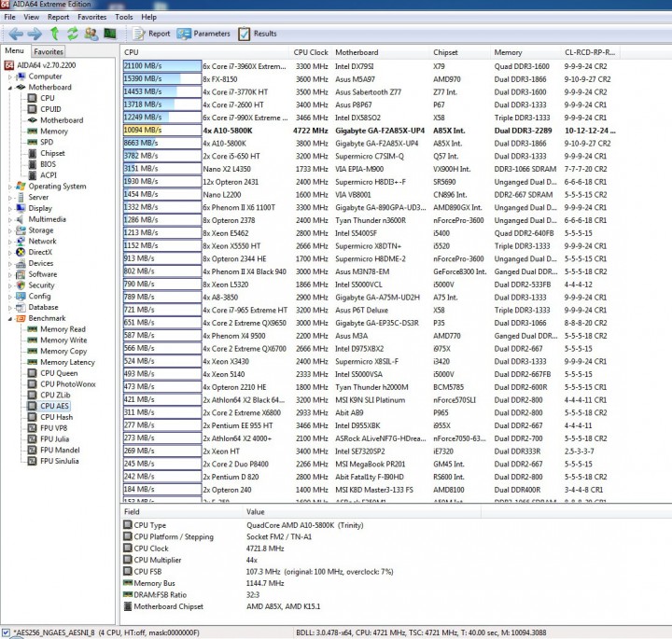The width and height of the screenshot is (672, 639).
Task: Open the Favorites menu
Action: pos(92,17)
